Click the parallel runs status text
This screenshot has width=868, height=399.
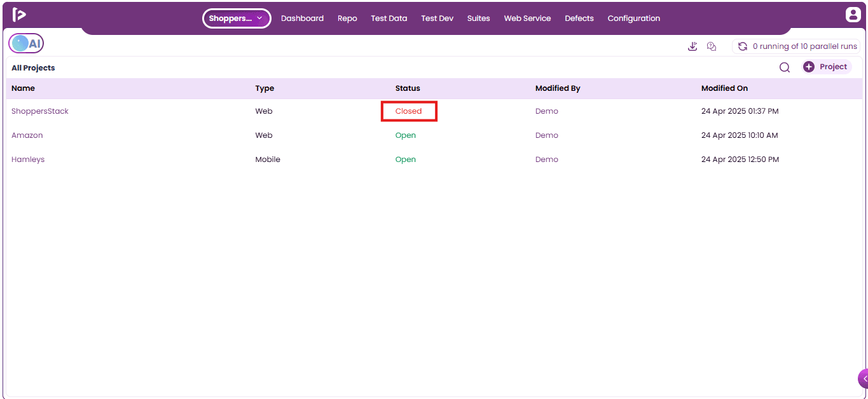(805, 46)
